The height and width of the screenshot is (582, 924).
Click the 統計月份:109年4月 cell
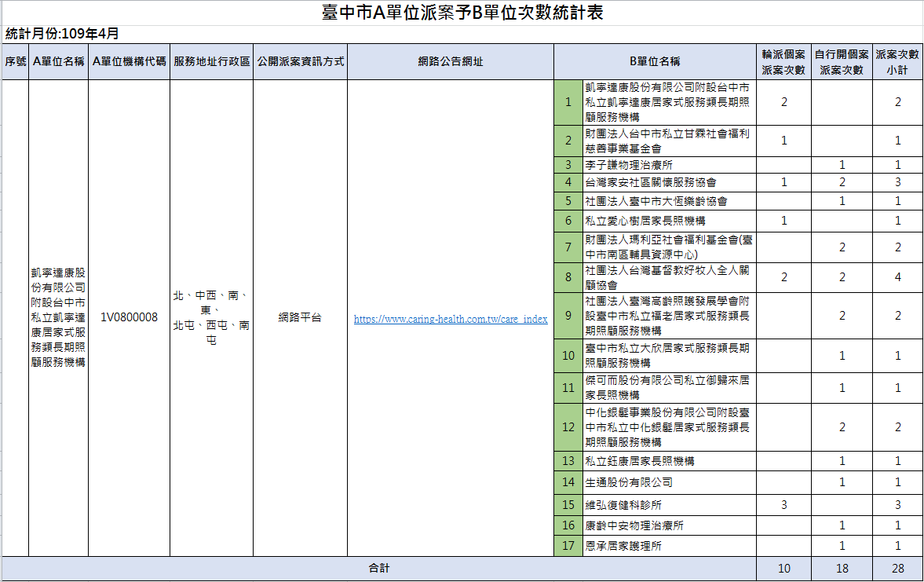[x=62, y=34]
